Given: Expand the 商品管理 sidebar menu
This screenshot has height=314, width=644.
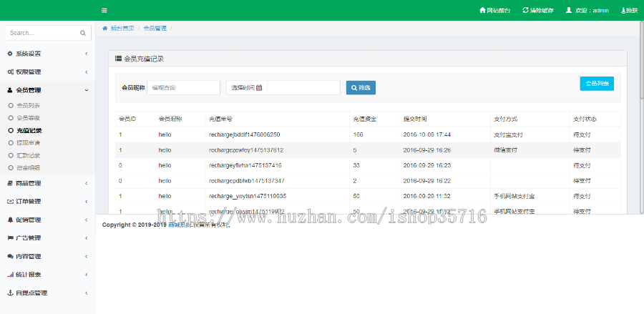Looking at the screenshot, I should [x=47, y=183].
